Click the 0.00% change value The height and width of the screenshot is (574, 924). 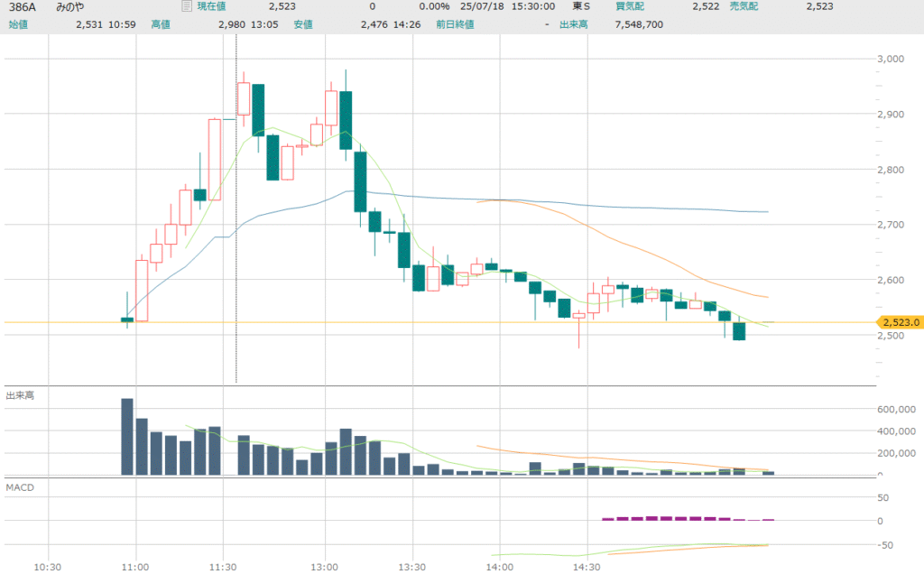[434, 6]
